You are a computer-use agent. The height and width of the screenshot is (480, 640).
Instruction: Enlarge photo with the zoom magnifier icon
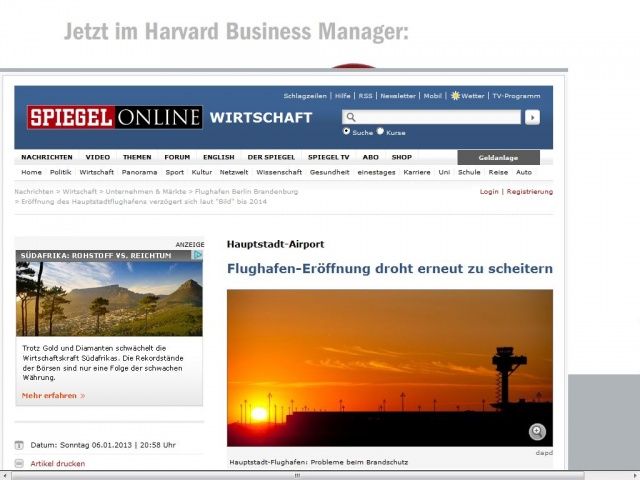(x=537, y=431)
